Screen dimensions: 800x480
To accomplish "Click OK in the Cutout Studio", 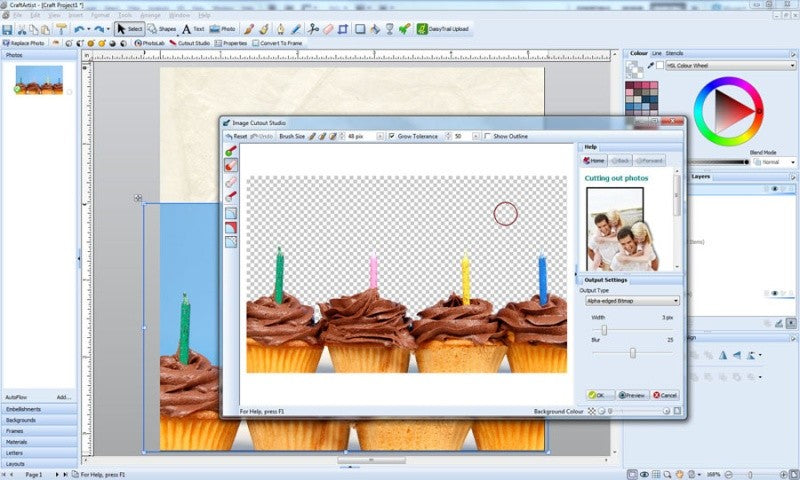I will click(x=600, y=395).
